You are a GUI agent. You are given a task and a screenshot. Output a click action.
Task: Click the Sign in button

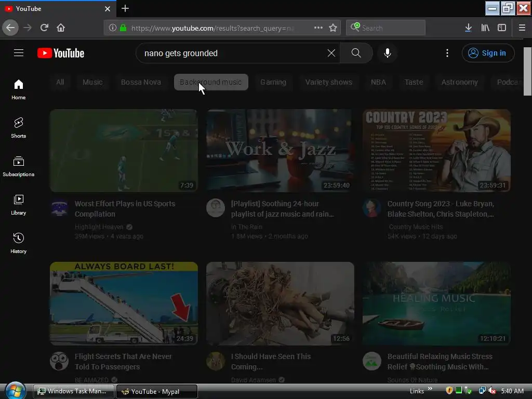coord(488,53)
